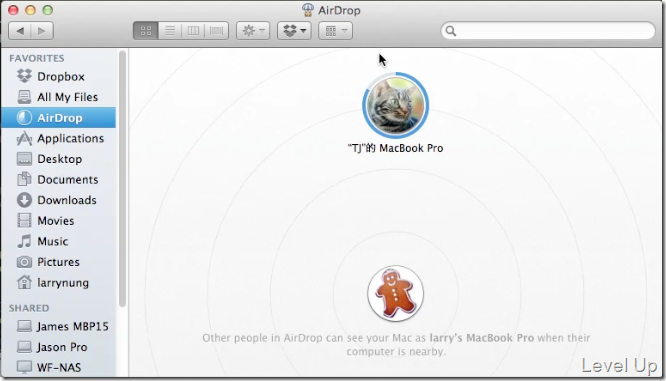Click the gingerbread man user avatar
This screenshot has width=666, height=381.
[395, 294]
